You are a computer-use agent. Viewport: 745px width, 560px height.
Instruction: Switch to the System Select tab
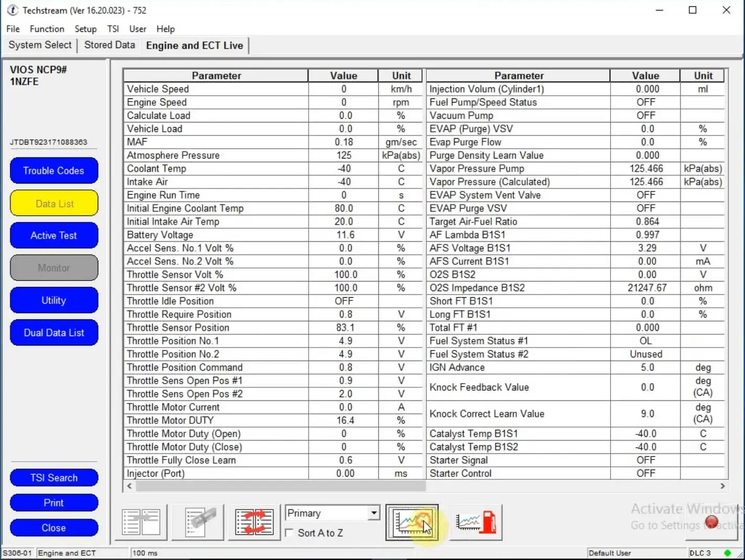pyautogui.click(x=40, y=45)
